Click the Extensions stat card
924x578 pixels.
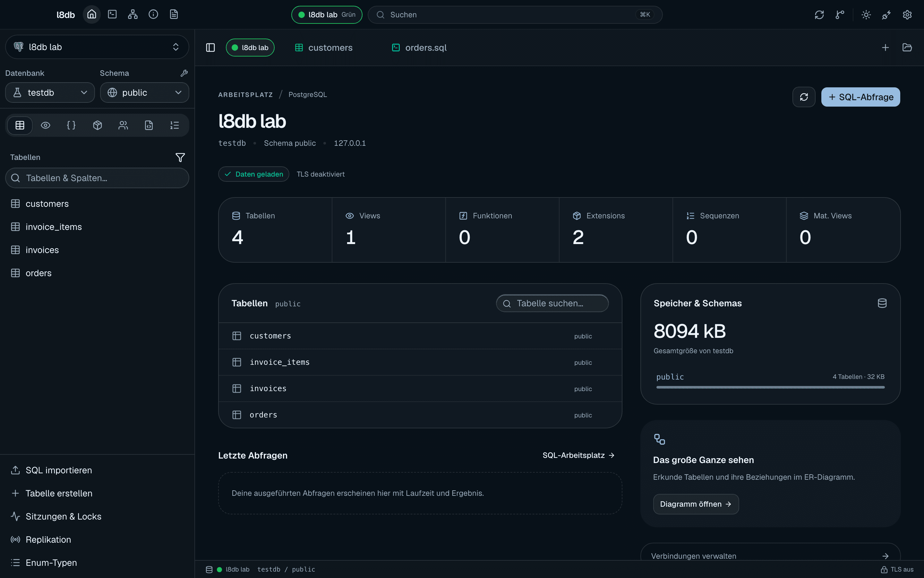point(616,230)
